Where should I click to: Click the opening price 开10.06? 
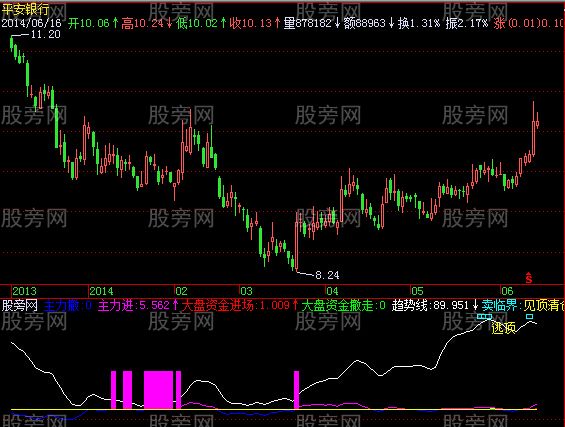click(x=89, y=23)
